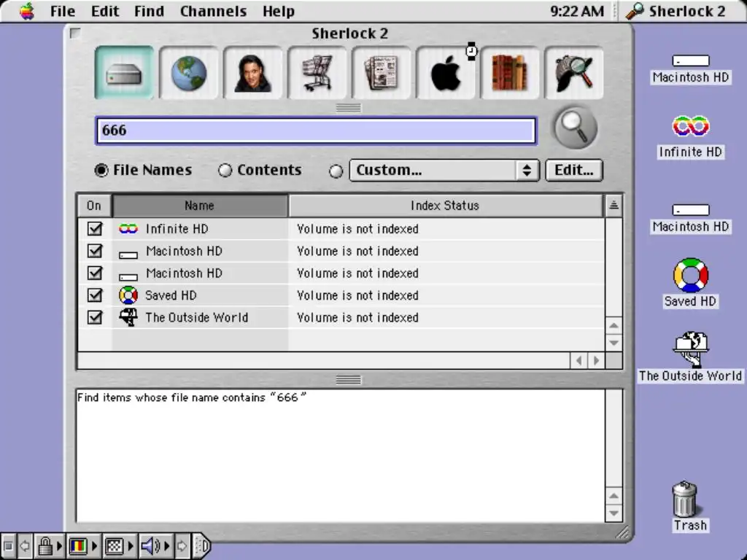Open the Channels menu

click(x=213, y=11)
